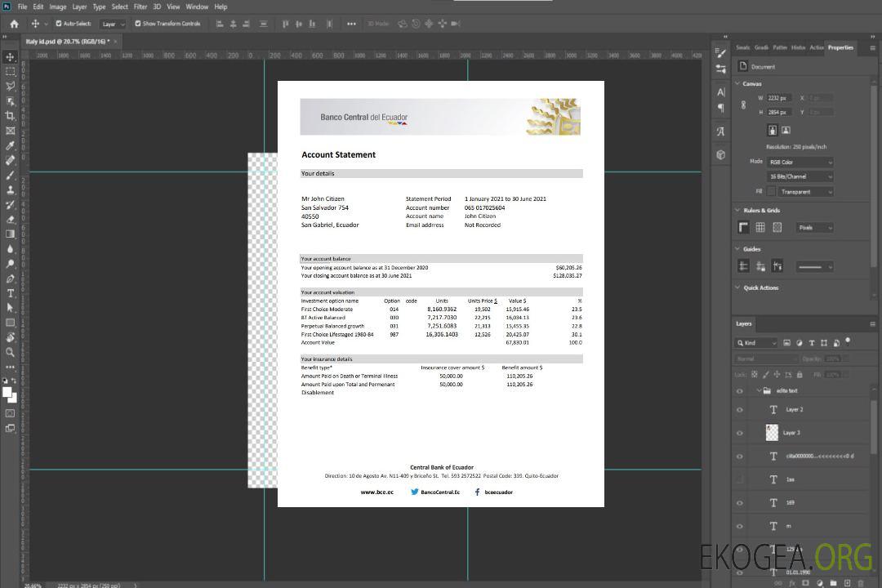Select the Healing Brush tool
The image size is (882, 588).
tap(10, 160)
